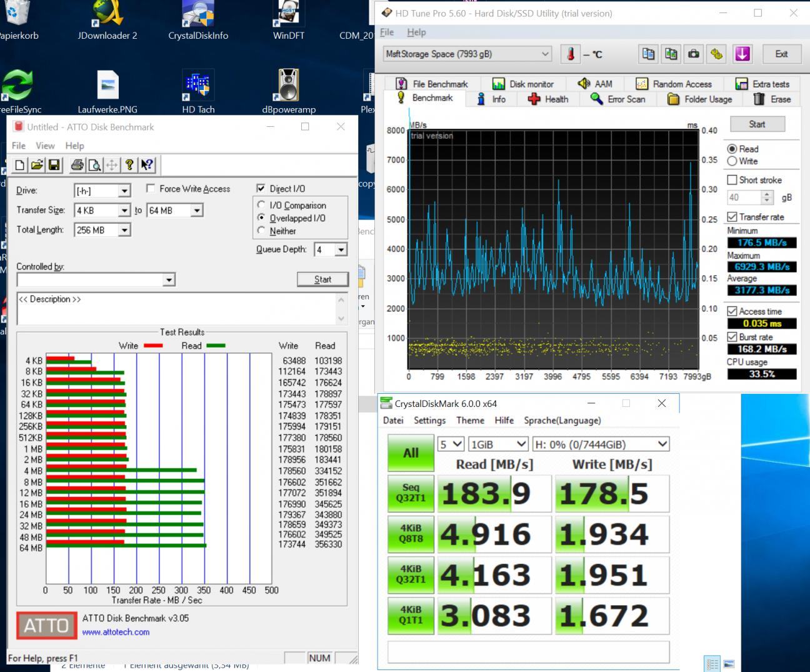Image resolution: width=810 pixels, height=672 pixels.
Task: Toggle the Transfer rate checkbox
Action: click(732, 216)
